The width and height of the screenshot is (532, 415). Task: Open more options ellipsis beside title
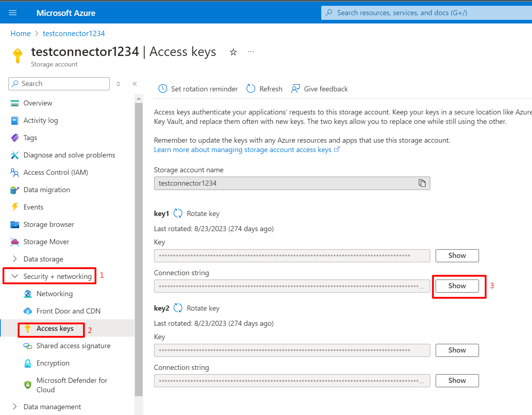251,52
